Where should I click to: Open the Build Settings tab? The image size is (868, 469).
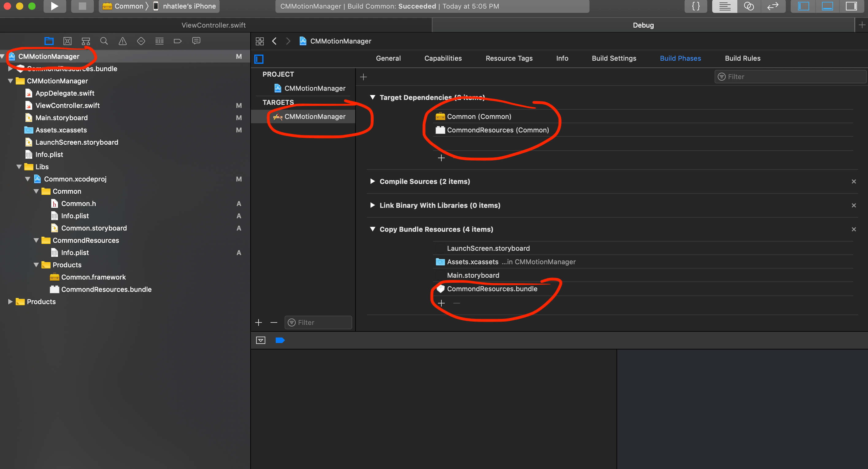pos(614,58)
